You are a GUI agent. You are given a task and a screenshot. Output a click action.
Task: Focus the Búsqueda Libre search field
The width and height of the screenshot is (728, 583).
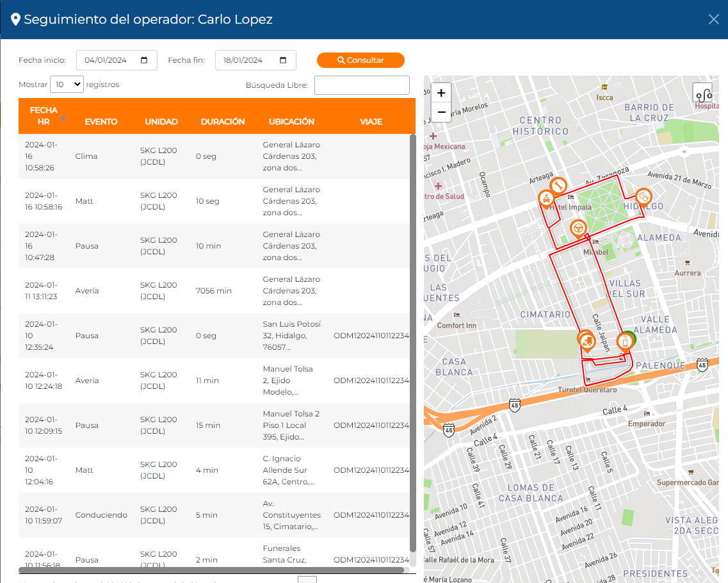pyautogui.click(x=362, y=85)
